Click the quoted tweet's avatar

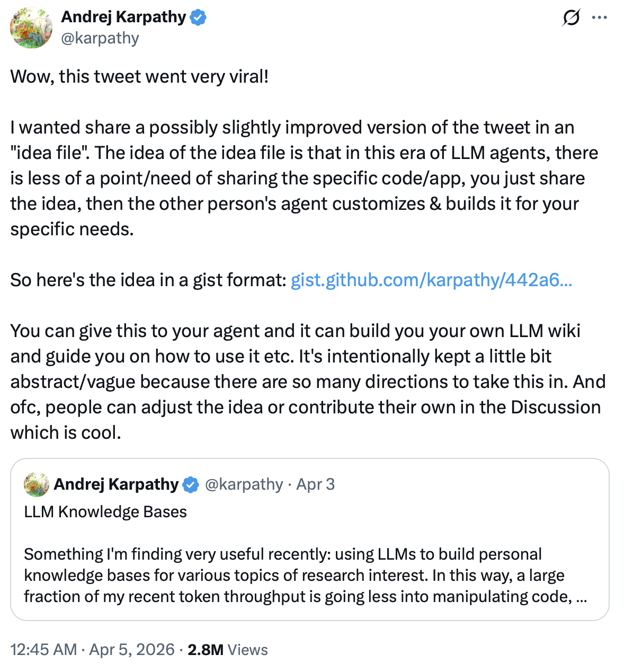click(35, 484)
